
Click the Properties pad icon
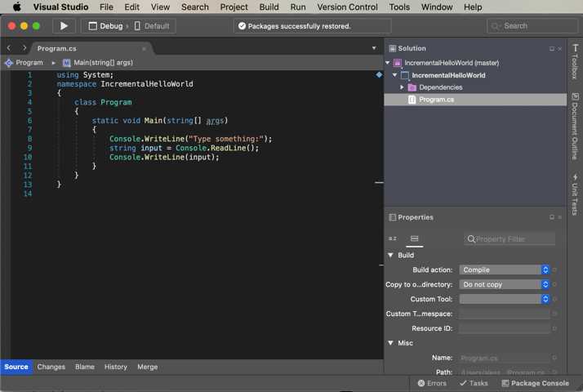(x=392, y=217)
